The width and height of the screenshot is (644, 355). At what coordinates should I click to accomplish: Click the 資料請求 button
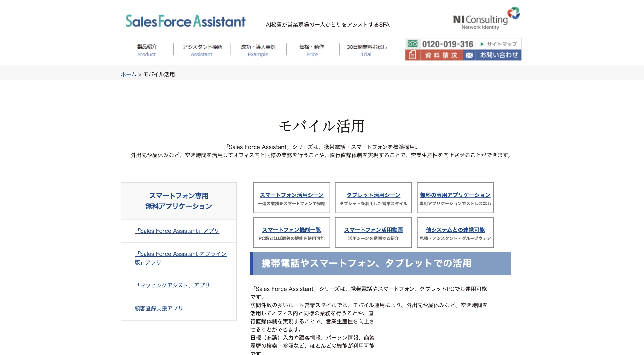[x=434, y=55]
